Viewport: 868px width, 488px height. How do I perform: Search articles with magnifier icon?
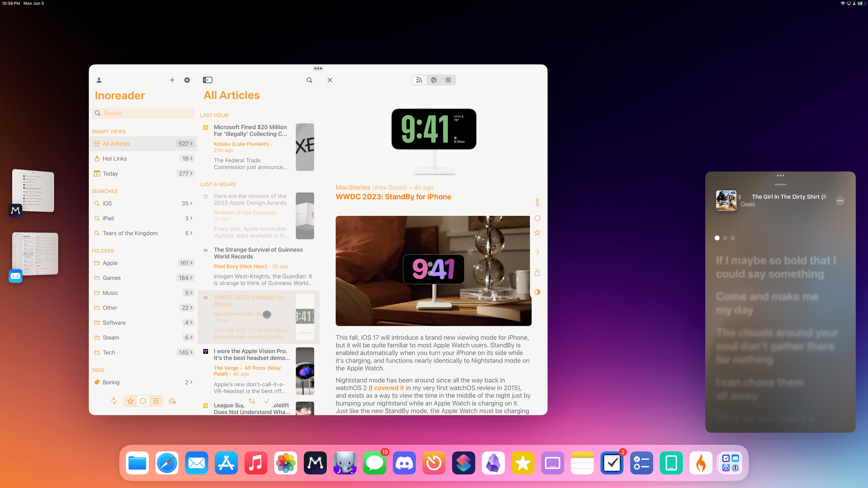(x=309, y=80)
